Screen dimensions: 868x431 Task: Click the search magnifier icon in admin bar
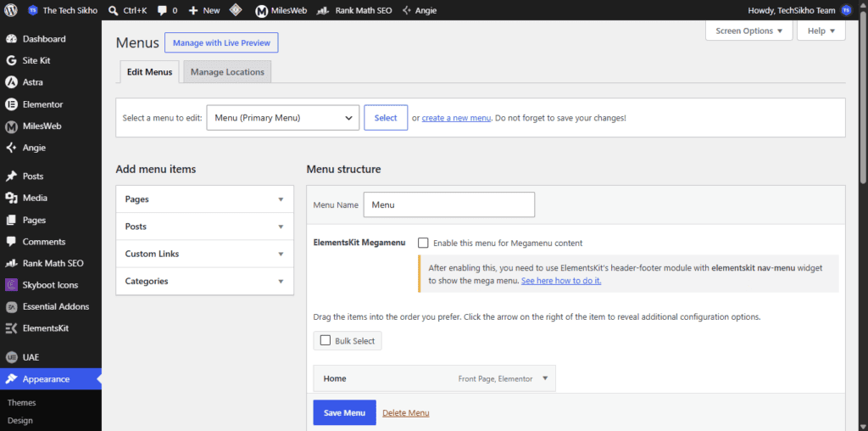113,10
